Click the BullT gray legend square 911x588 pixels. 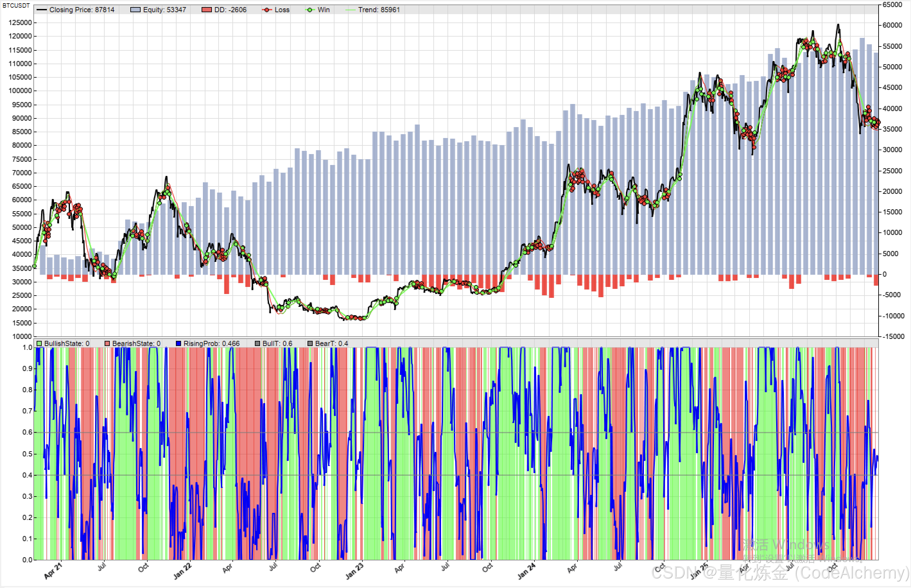point(257,344)
